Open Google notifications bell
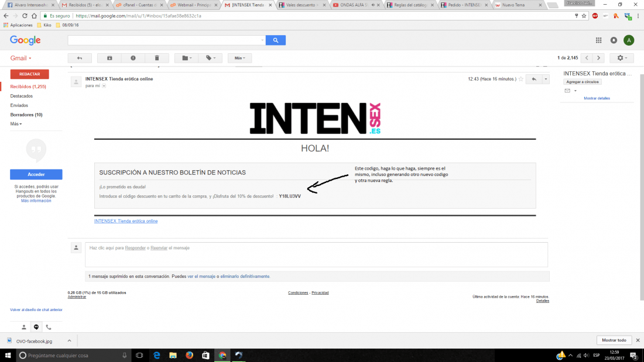Image resolution: width=644 pixels, height=362 pixels. [614, 40]
